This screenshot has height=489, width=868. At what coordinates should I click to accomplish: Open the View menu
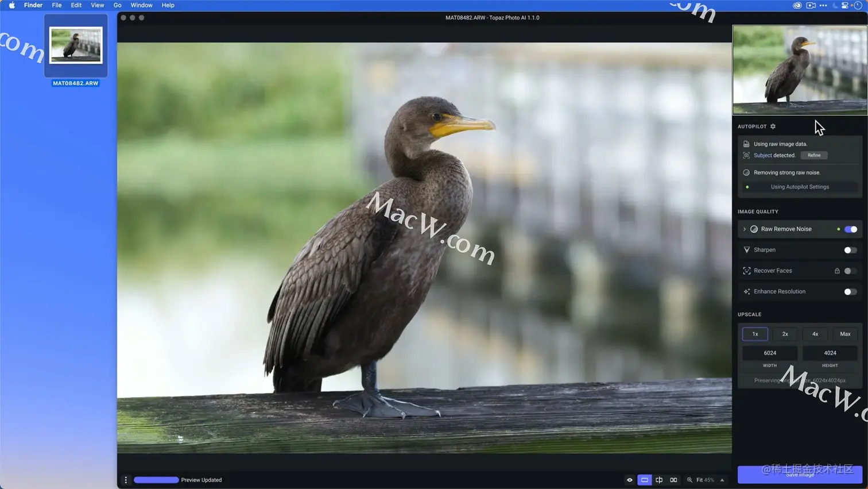coord(98,5)
